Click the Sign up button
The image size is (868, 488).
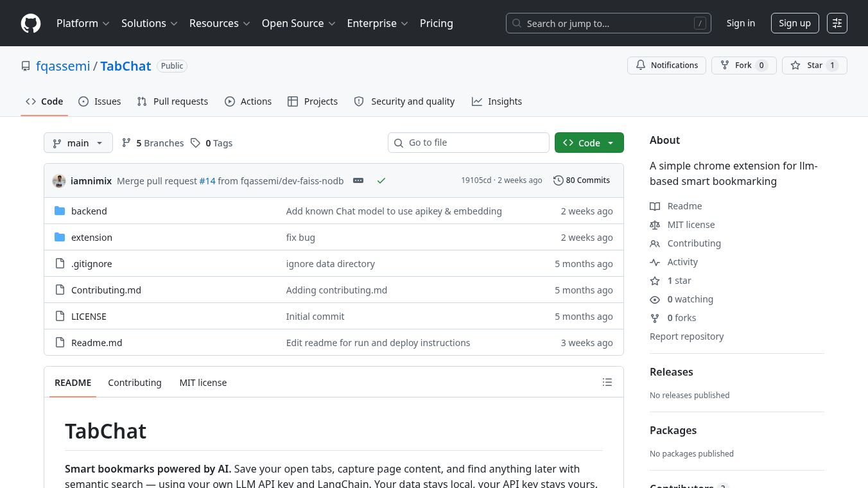[x=795, y=23]
